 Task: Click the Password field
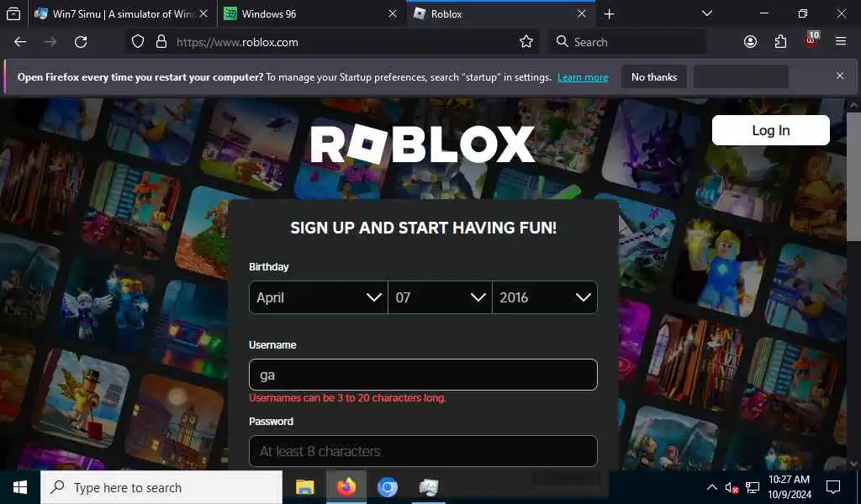pos(423,451)
